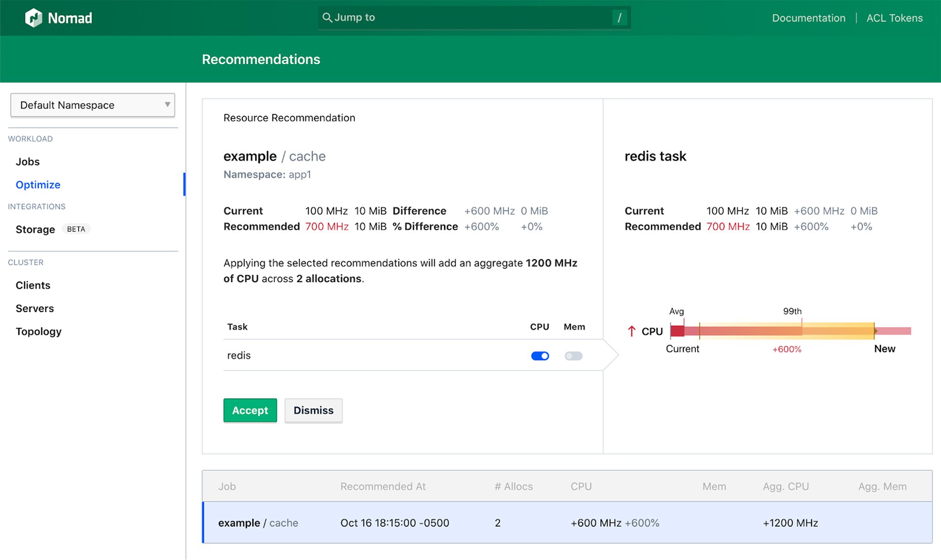Open the Documentation link
The width and height of the screenshot is (941, 560).
(808, 18)
